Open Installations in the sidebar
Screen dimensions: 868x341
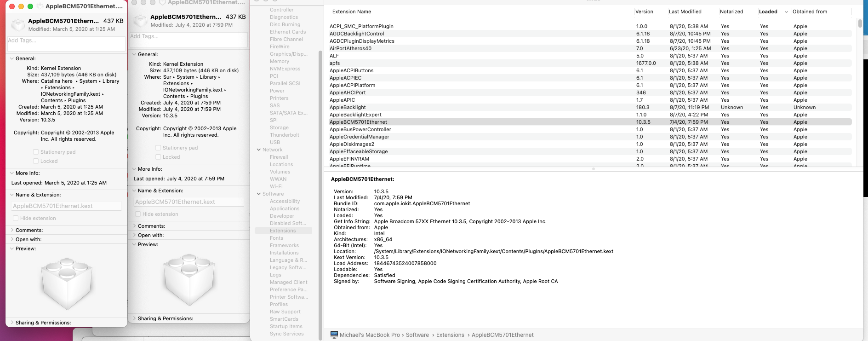point(284,253)
